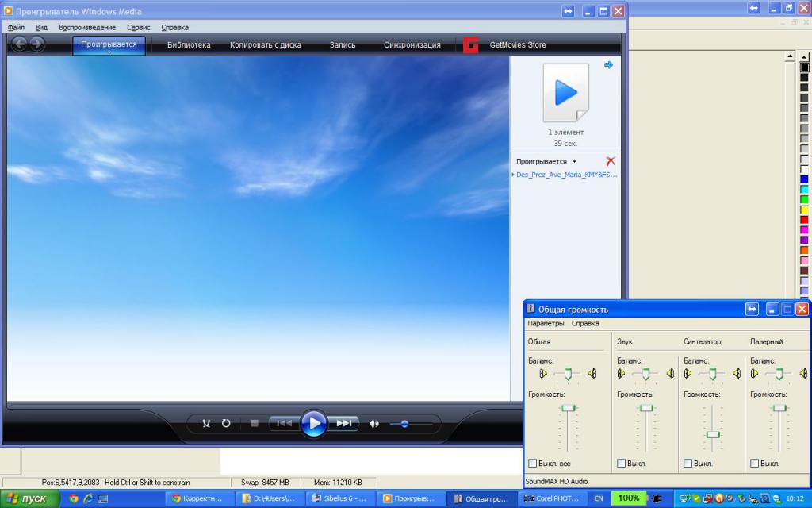Enable 'Выкл.' under Лазерный channel
Screen dimensions: 812x508
pos(755,464)
